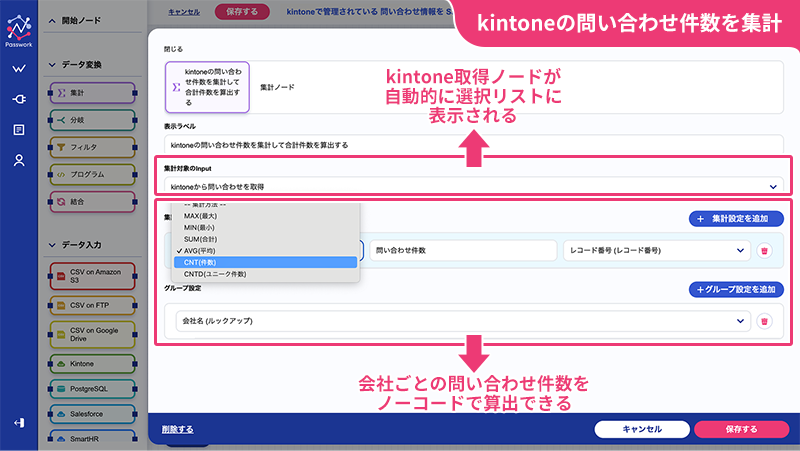Viewport: 800px width, 451px height.
Task: Click +グループ設定を追加 button
Action: tap(736, 289)
